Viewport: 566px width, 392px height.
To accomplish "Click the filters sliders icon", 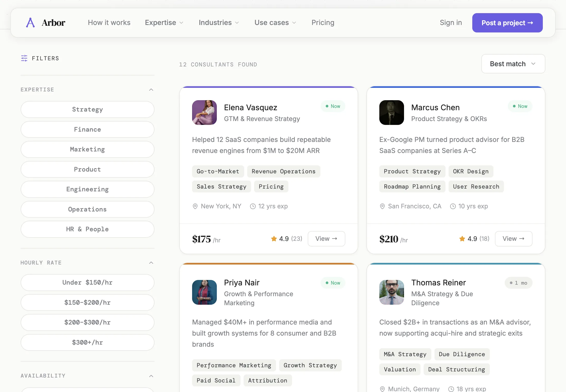I will click(x=24, y=58).
